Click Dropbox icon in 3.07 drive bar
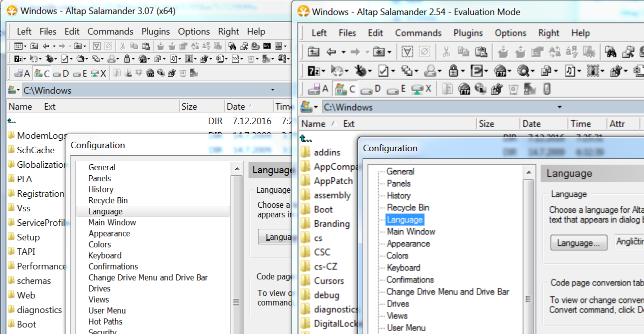 pyautogui.click(x=139, y=73)
